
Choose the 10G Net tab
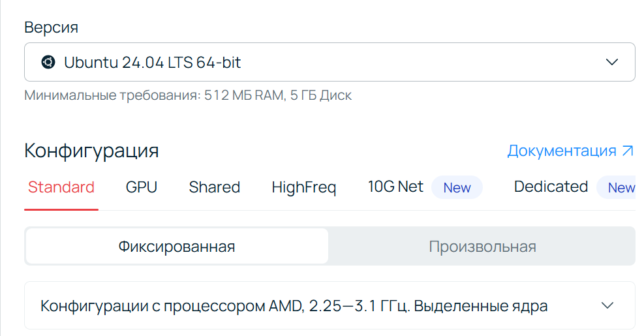[x=395, y=187]
